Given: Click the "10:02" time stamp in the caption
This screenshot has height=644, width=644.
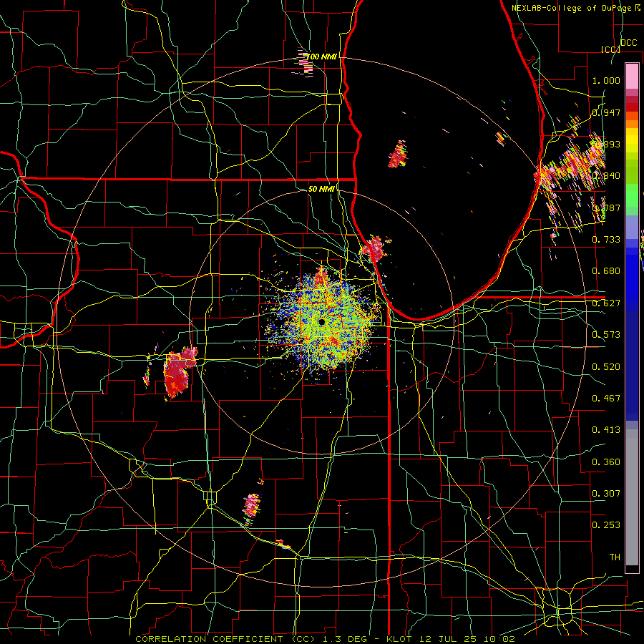Looking at the screenshot, I should [499, 639].
